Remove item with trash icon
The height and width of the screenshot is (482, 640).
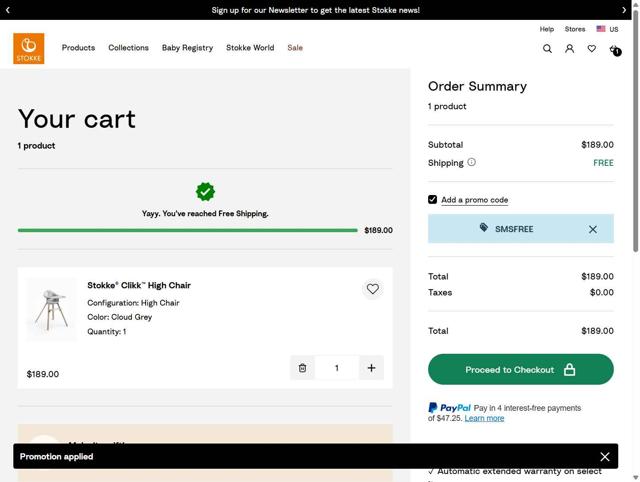coord(302,368)
